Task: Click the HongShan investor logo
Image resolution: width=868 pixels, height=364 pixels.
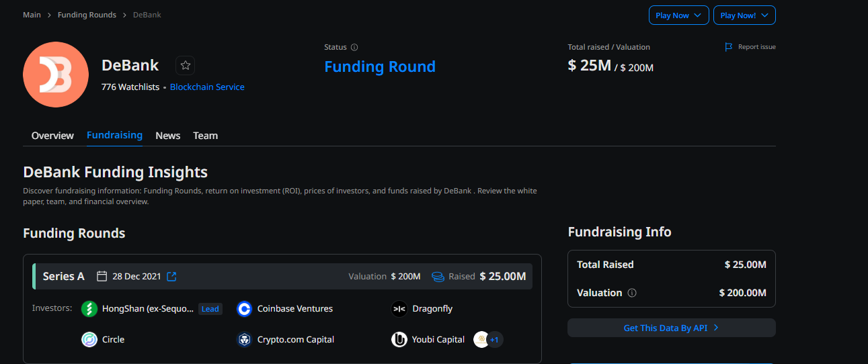Action: click(x=89, y=309)
